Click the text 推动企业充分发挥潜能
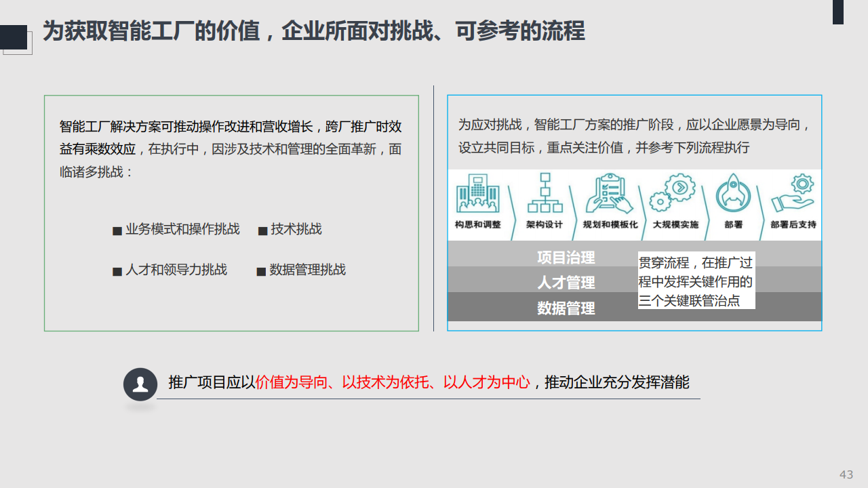Viewport: 868px width, 488px height. click(616, 382)
